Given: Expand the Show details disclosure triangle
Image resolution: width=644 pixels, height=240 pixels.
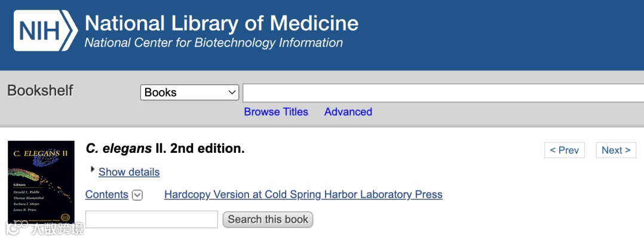Looking at the screenshot, I should tap(93, 170).
